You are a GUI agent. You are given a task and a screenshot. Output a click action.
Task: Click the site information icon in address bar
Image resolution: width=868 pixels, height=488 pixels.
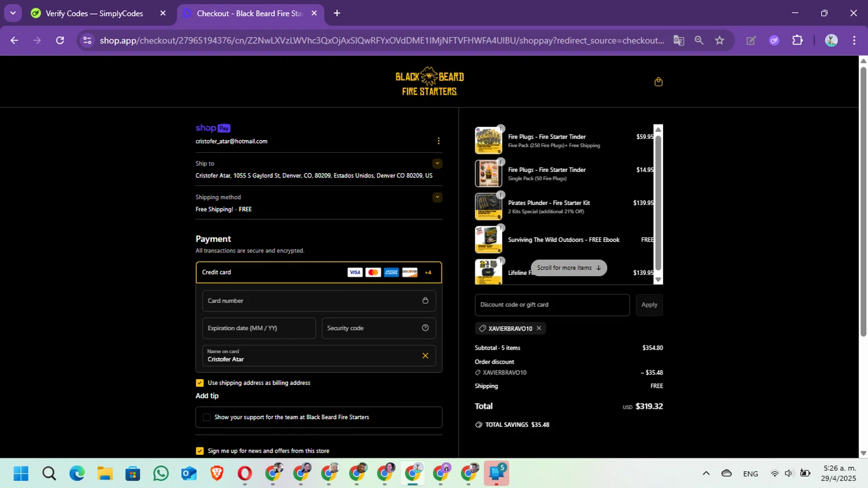click(87, 41)
